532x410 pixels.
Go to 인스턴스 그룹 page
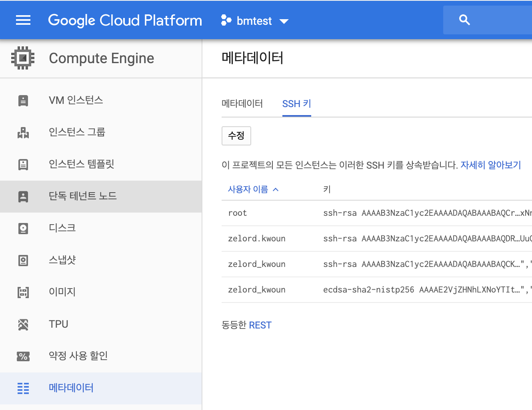pos(101,132)
